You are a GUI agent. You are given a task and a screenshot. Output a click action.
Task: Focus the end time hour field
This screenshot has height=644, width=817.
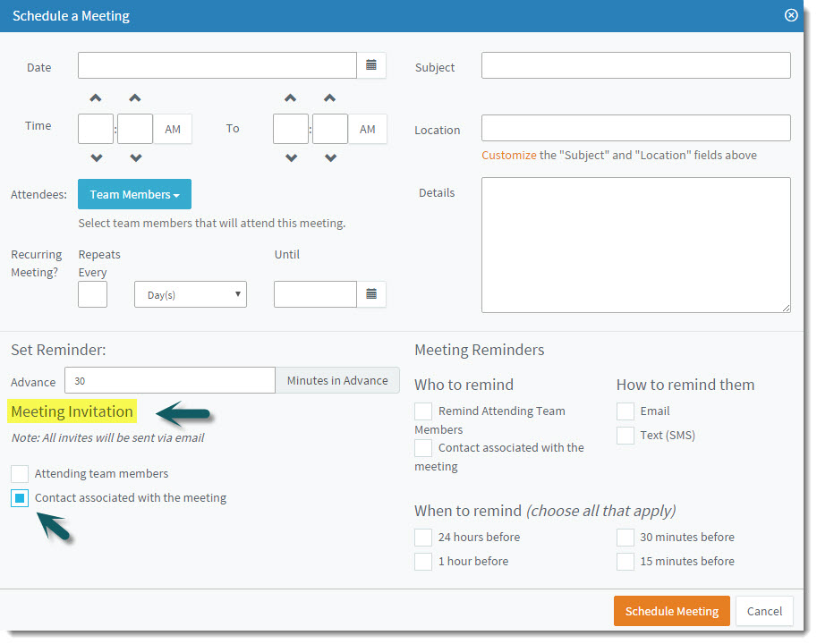coord(290,129)
